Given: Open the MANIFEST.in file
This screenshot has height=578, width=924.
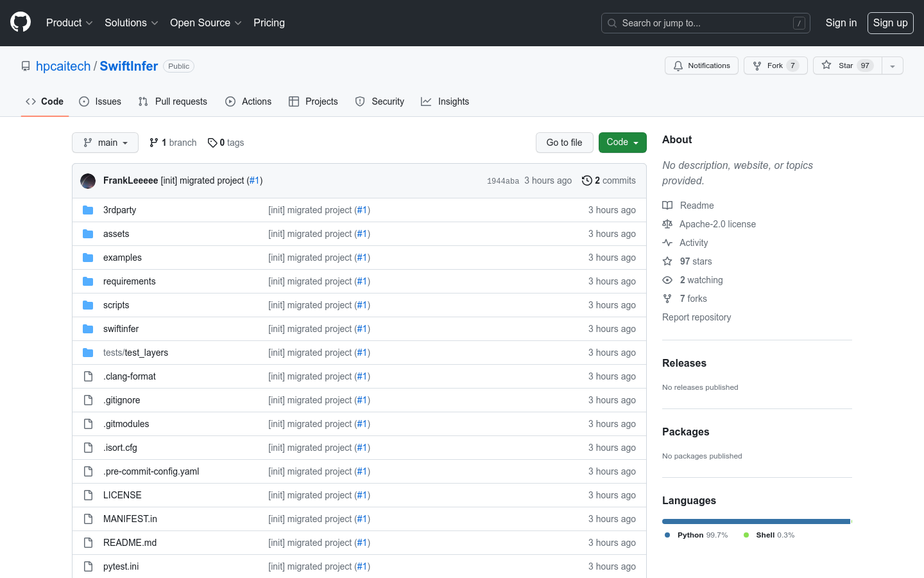Looking at the screenshot, I should [130, 519].
